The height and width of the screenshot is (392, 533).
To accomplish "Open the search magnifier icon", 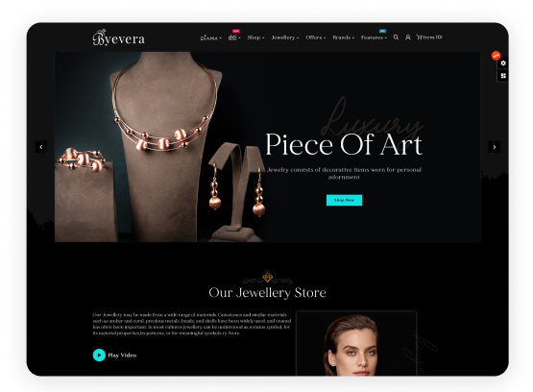I will (396, 37).
